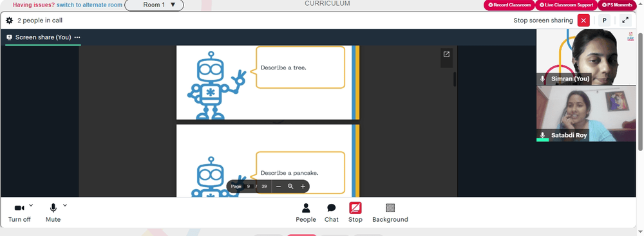Open Live Classroom Support
Viewport: 644px width, 236px height.
(566, 5)
